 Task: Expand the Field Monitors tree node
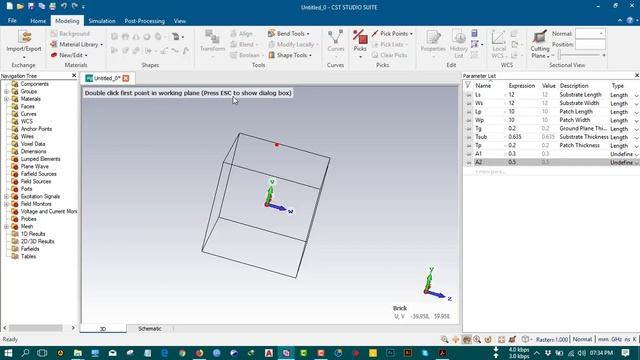coord(7,204)
